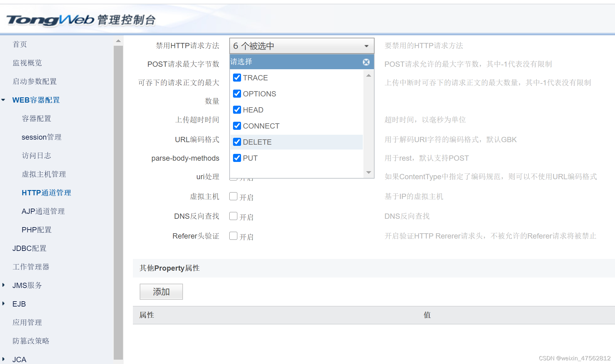Uncheck the TRACE method
Viewport: 615px width, 364px height.
tap(237, 78)
